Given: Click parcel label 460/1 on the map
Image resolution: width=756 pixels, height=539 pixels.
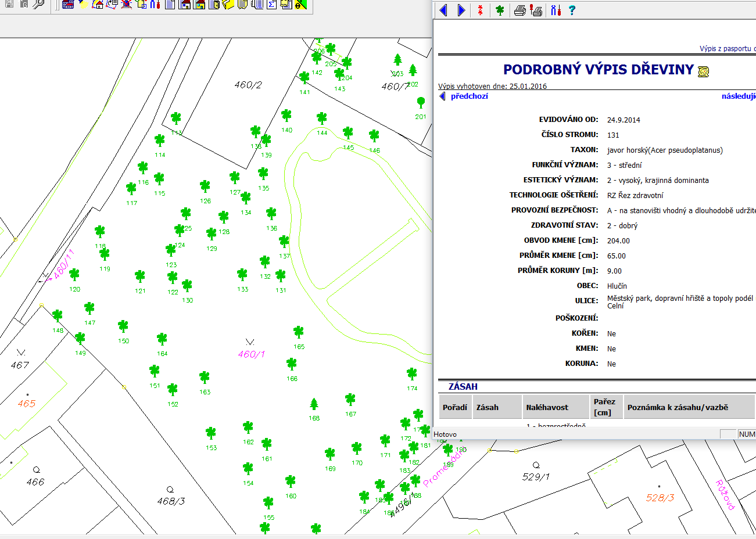Looking at the screenshot, I should (252, 354).
